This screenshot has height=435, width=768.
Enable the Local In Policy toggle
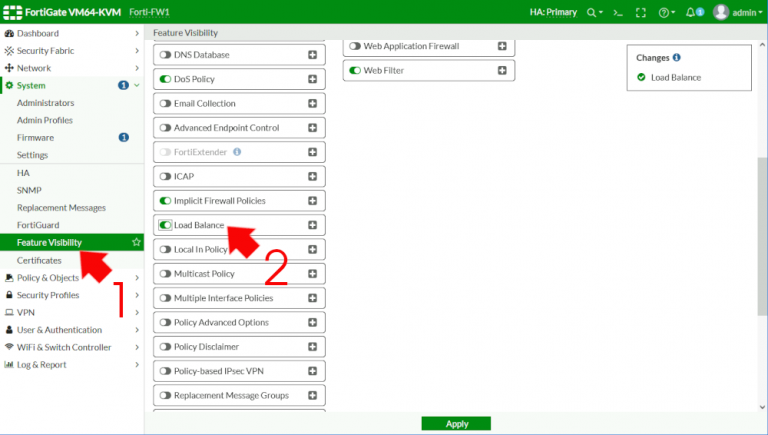[165, 249]
